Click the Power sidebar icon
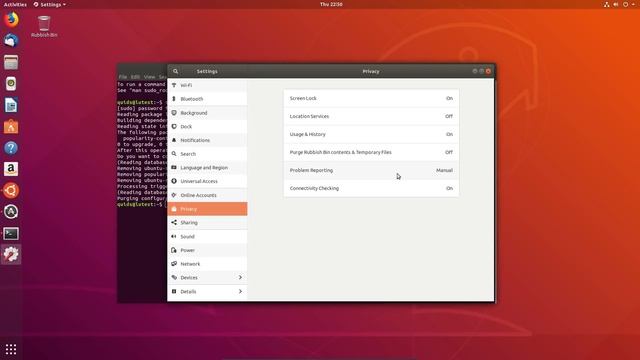The height and width of the screenshot is (360, 640). (x=174, y=250)
